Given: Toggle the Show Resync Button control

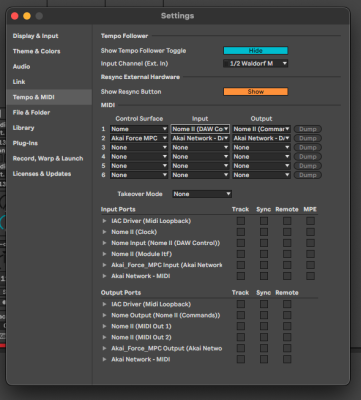Looking at the screenshot, I should click(255, 92).
